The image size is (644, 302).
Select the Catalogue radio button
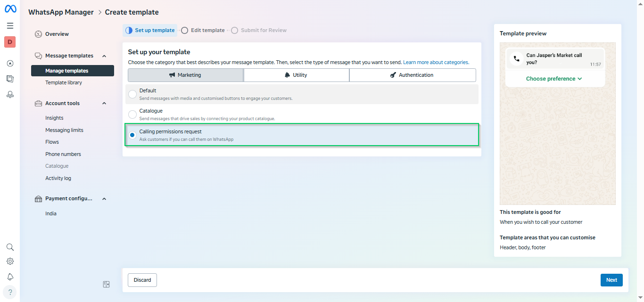click(132, 114)
